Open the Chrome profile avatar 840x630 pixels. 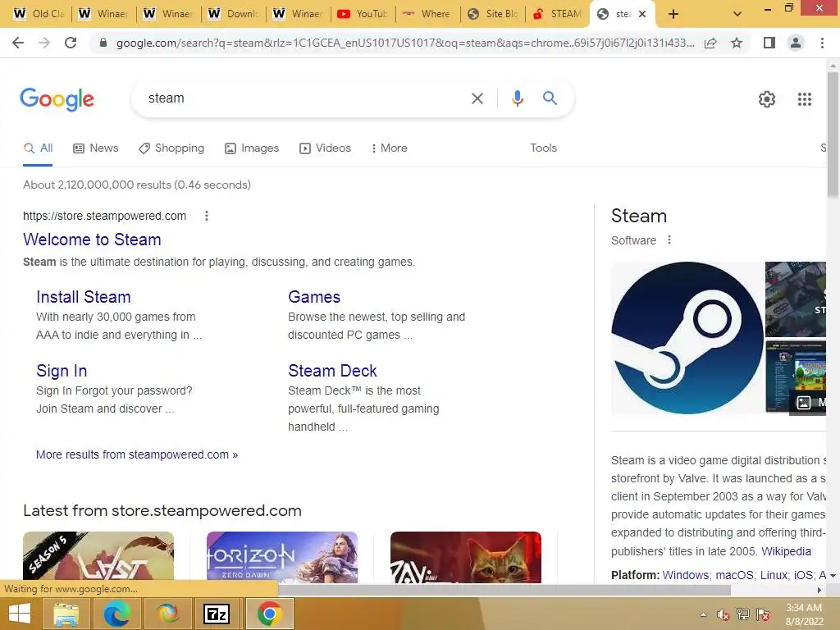pos(796,43)
